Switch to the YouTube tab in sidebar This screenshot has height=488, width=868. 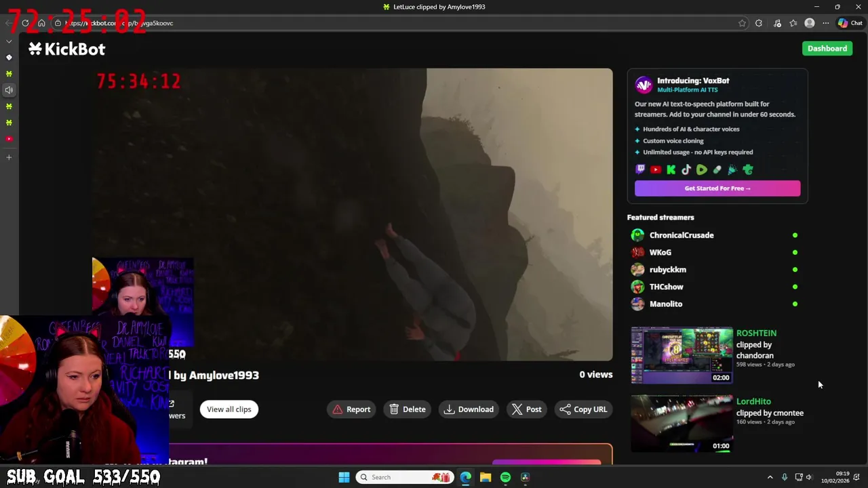[x=9, y=139]
